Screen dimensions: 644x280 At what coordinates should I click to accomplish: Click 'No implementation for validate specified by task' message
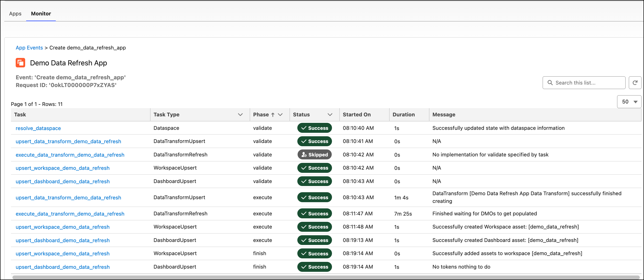point(490,155)
